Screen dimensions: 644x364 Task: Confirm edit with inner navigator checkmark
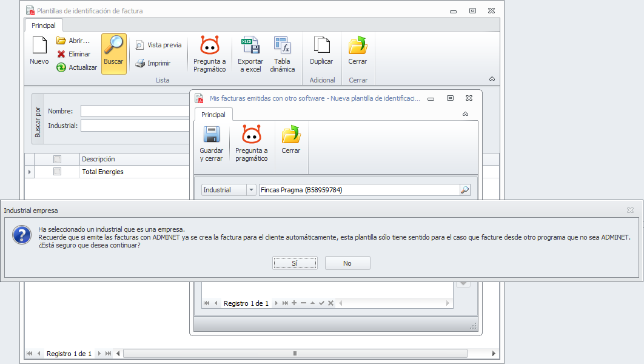point(321,303)
